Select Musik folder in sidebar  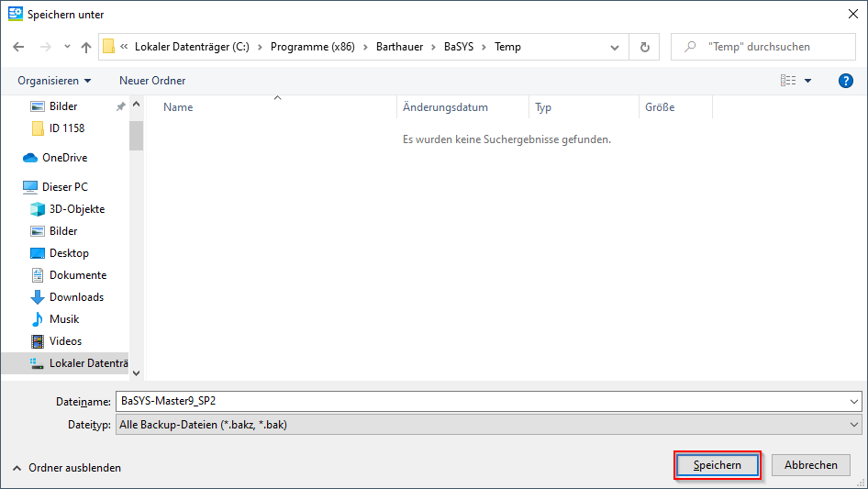[x=64, y=319]
